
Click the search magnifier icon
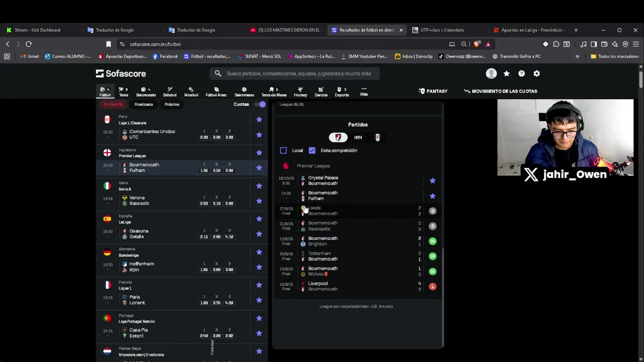[218, 73]
